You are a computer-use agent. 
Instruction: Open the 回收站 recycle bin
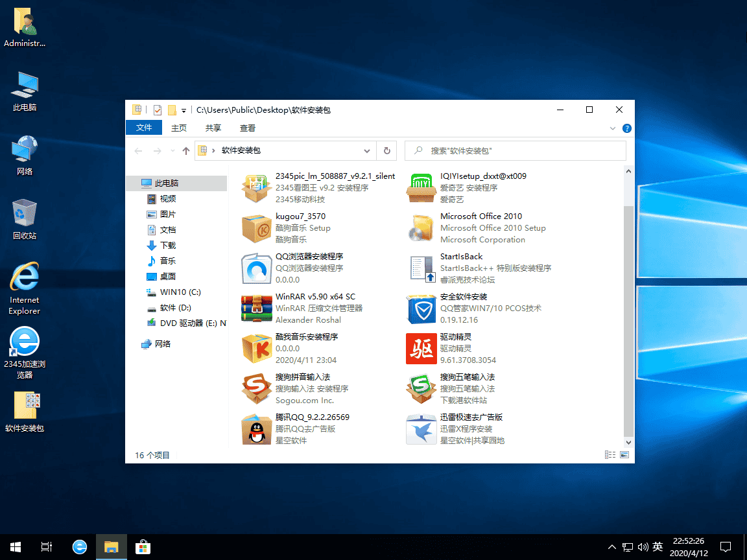point(25,220)
